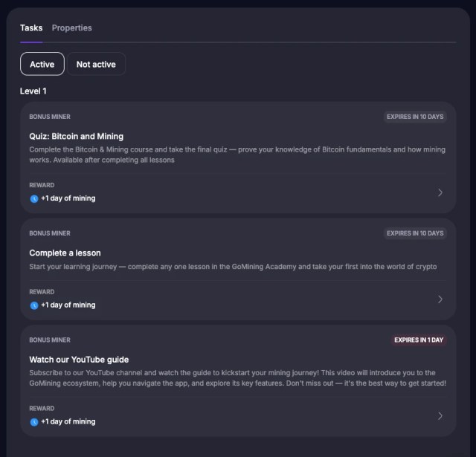Open the Quiz: Bitcoin and Mining chevron arrow
Image resolution: width=476 pixels, height=457 pixels.
point(440,192)
